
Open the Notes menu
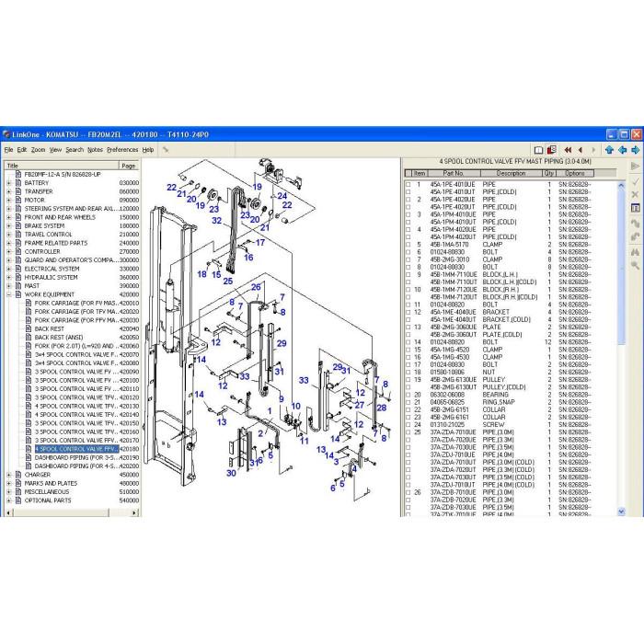[95, 150]
